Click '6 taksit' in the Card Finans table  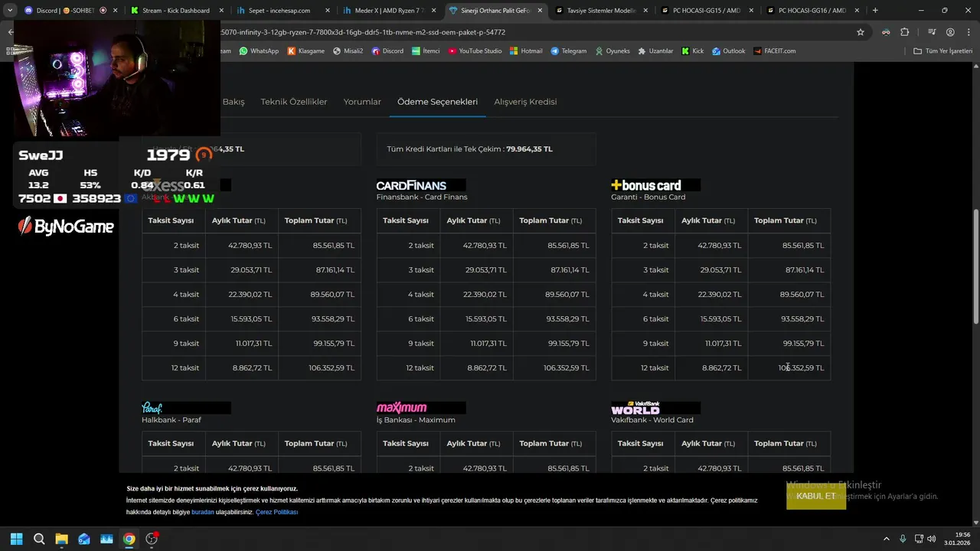tap(421, 319)
